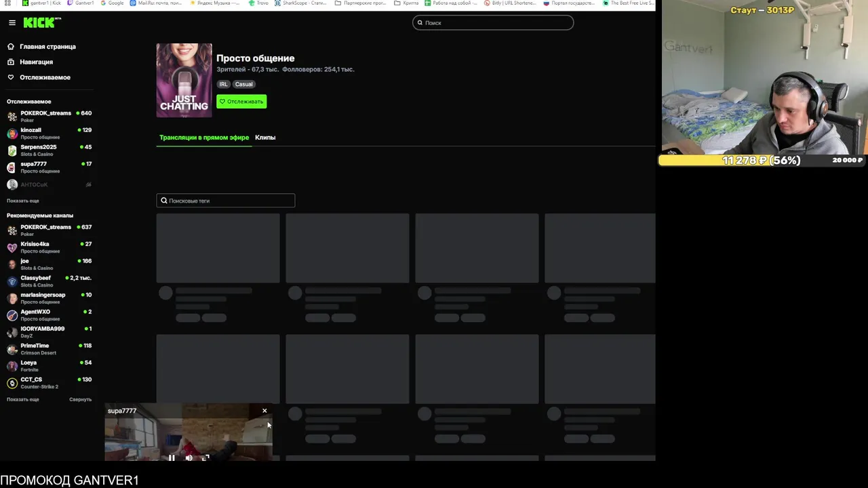The width and height of the screenshot is (868, 488).
Task: Expand mini player to fullscreen
Action: pos(205,457)
